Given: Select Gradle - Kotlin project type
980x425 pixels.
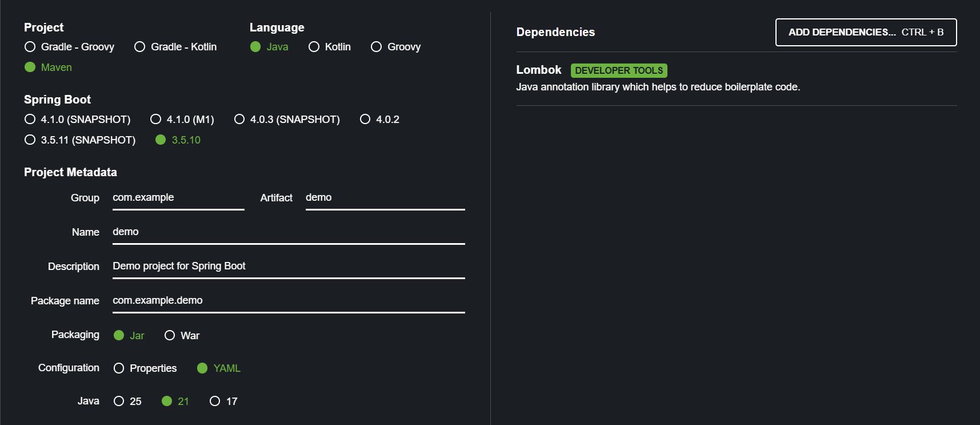Looking at the screenshot, I should point(175,47).
